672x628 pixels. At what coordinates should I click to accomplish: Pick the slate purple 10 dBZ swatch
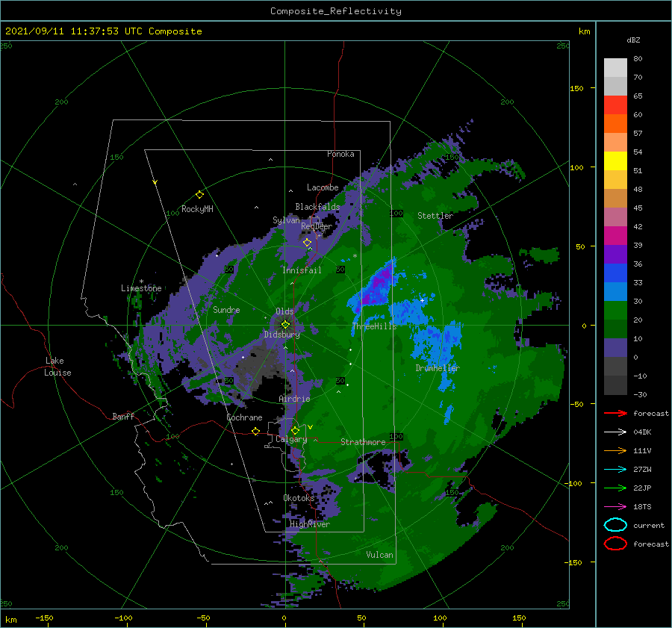615,348
